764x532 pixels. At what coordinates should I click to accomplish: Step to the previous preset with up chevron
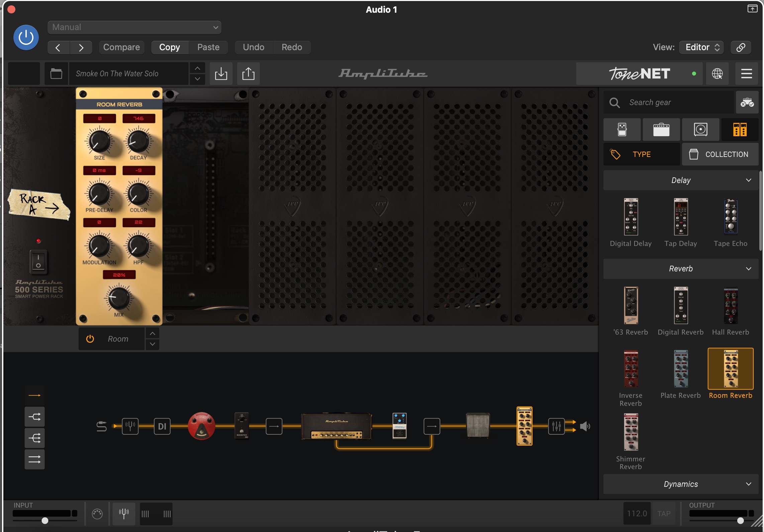point(197,68)
